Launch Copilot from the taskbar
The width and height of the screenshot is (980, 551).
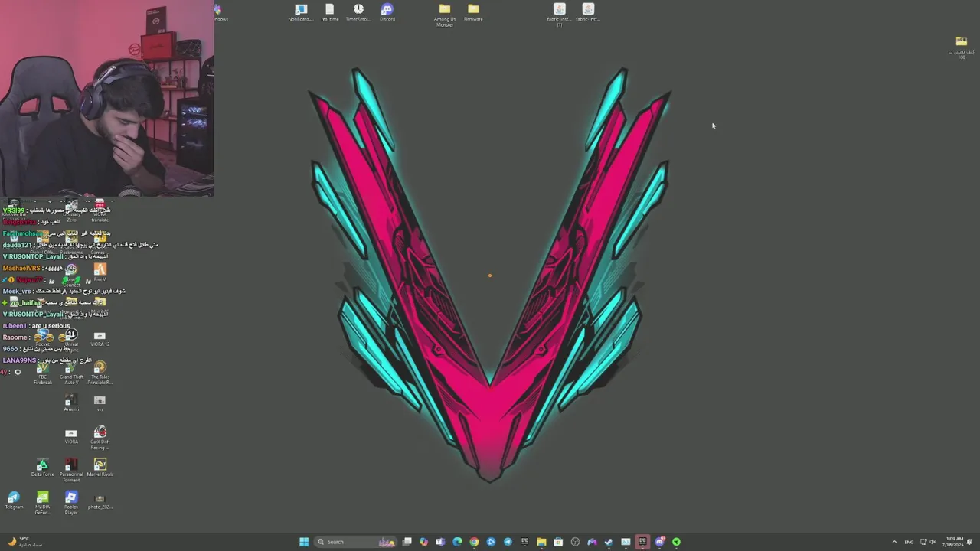tap(423, 542)
